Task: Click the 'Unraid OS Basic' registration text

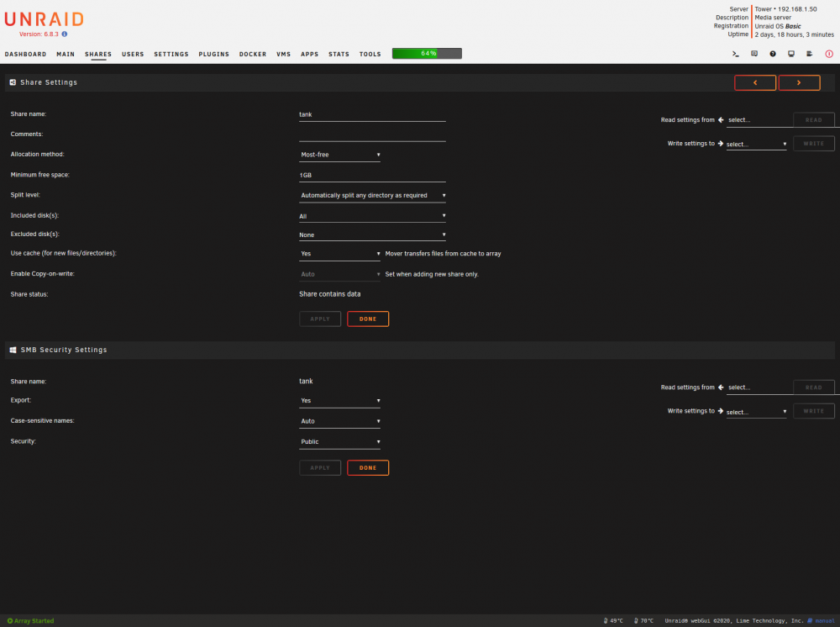Action: [778, 26]
